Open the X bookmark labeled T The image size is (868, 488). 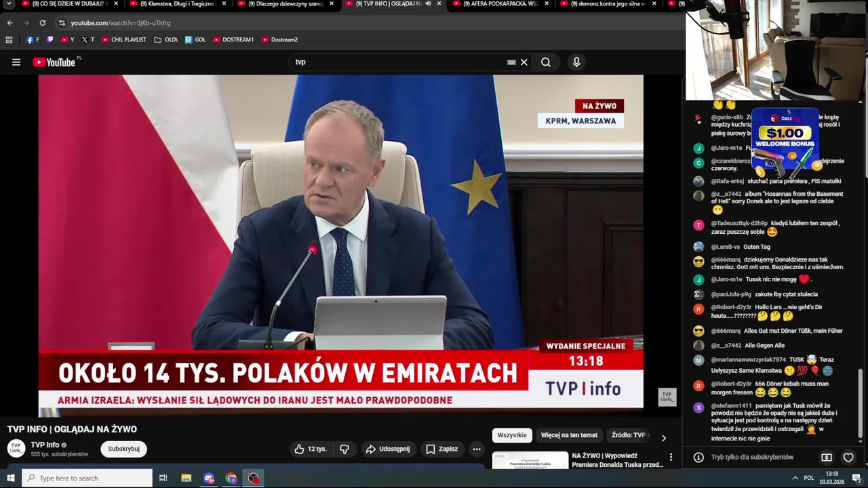point(87,40)
